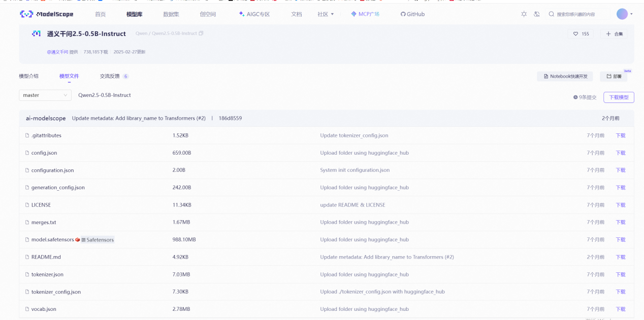Click the language translate icon
The width and height of the screenshot is (644, 320).
click(536, 14)
